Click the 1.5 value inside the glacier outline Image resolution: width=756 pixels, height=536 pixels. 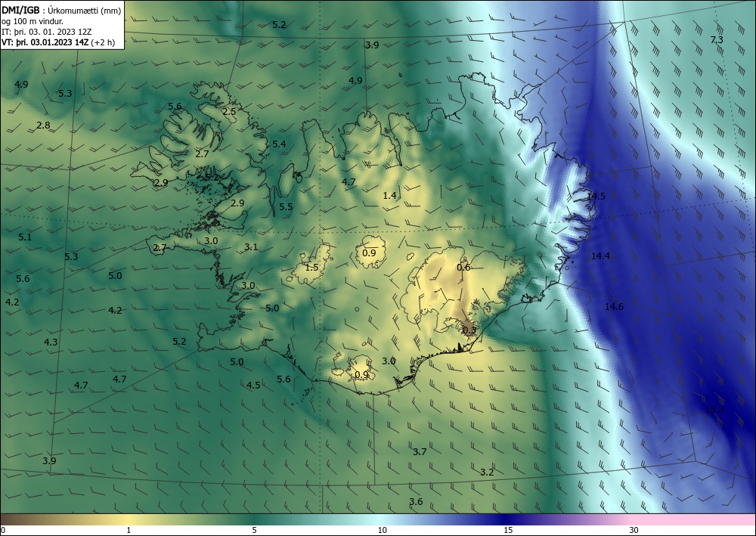(x=312, y=267)
